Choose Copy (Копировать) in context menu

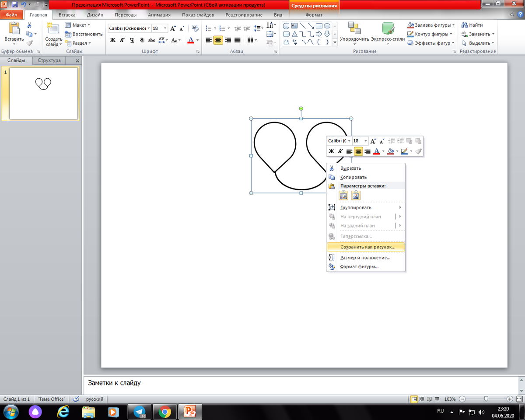click(366, 177)
